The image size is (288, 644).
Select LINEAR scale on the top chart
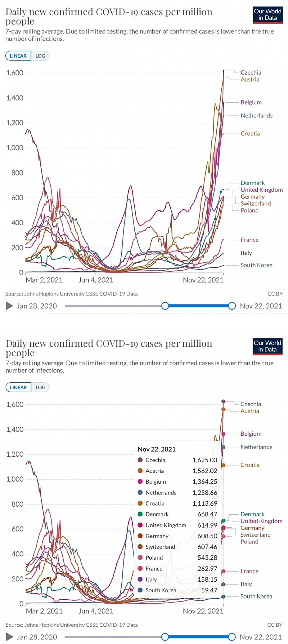[18, 56]
